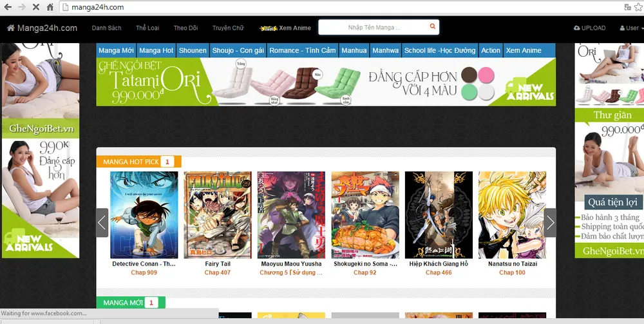The image size is (644, 324).
Task: Click the Fairy Tail cover thumbnail
Action: pyautogui.click(x=218, y=214)
